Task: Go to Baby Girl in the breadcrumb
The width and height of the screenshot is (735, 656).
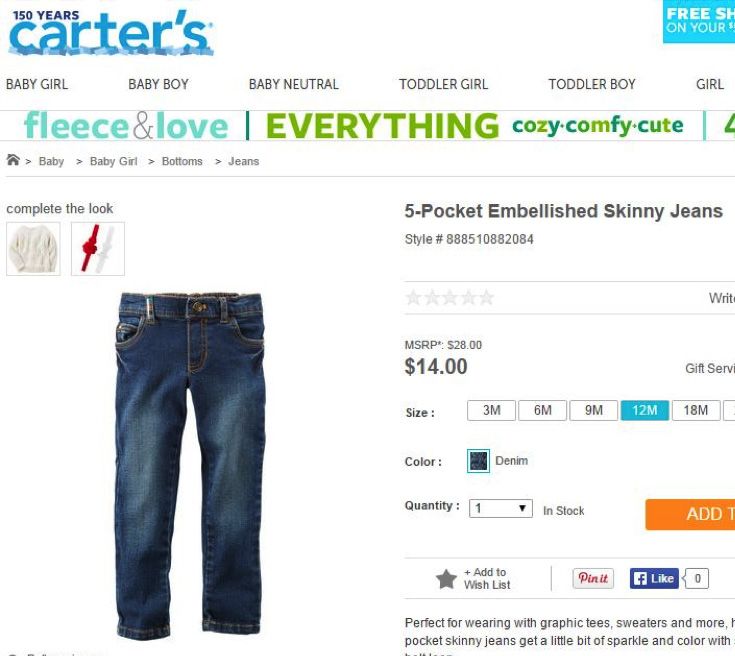Action: pyautogui.click(x=113, y=161)
